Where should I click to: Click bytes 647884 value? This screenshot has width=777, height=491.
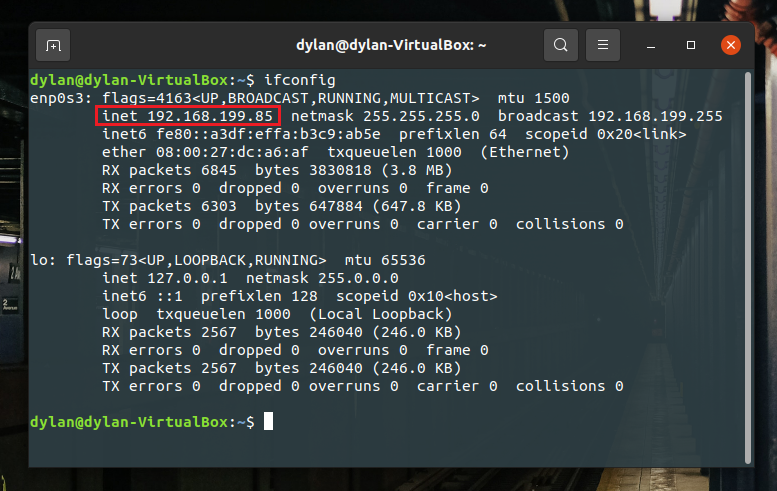pyautogui.click(x=335, y=206)
